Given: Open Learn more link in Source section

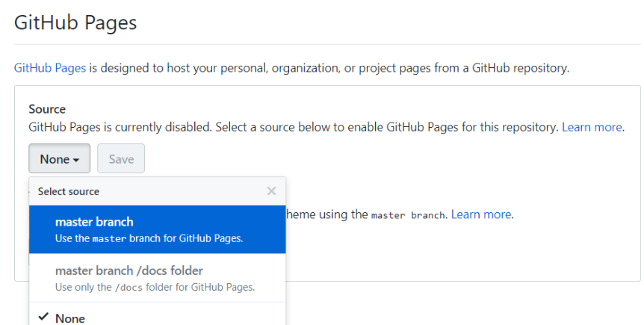Looking at the screenshot, I should coord(592,127).
